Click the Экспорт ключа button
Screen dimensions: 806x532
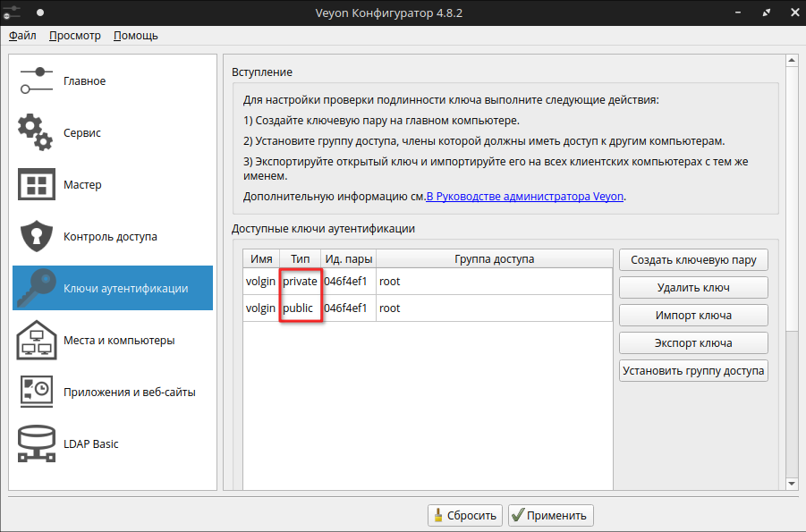[693, 342]
